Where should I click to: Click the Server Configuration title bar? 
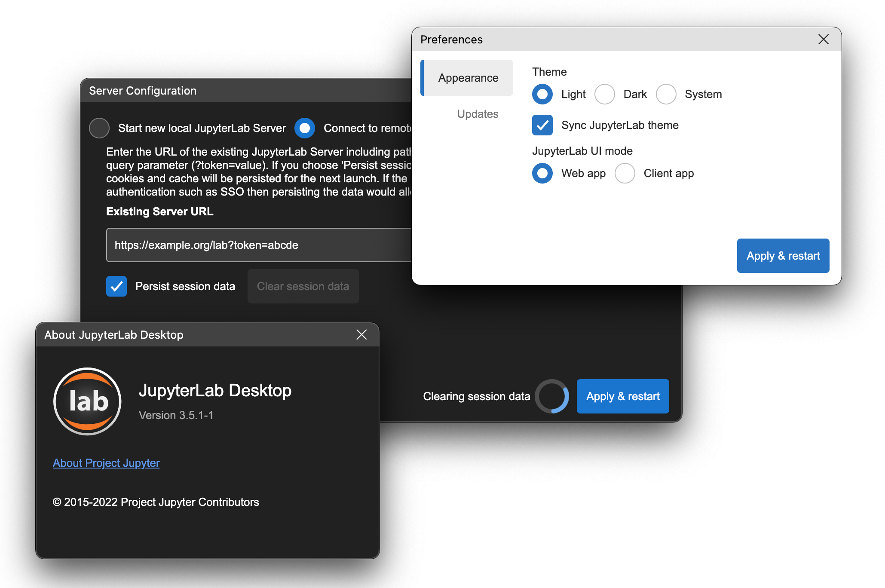pos(246,90)
